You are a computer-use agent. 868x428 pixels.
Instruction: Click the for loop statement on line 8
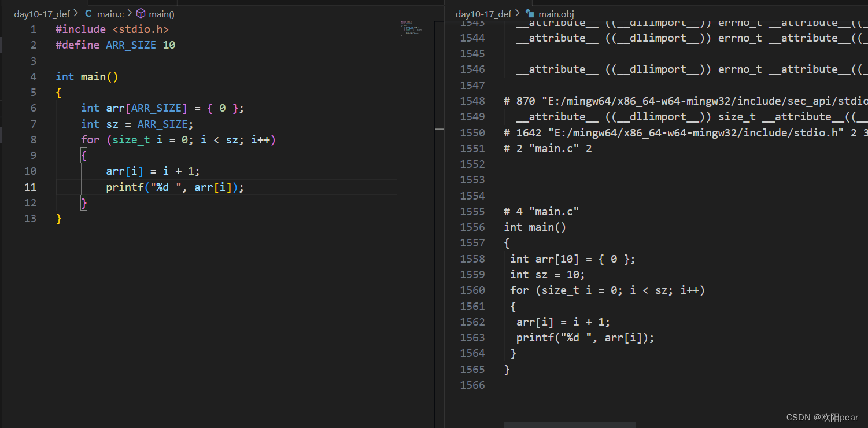point(179,139)
